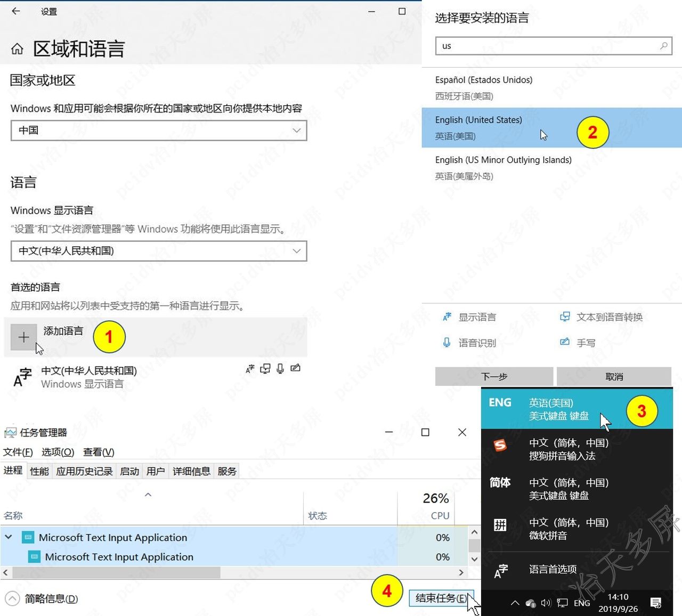The height and width of the screenshot is (616, 682).
Task: Switch to the 服务 tab
Action: click(227, 472)
